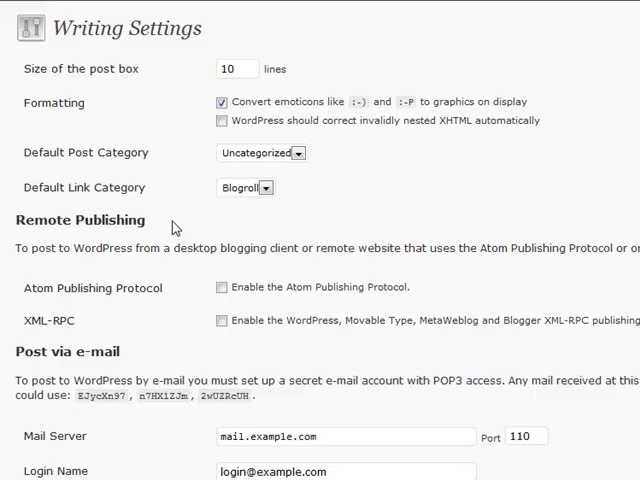The height and width of the screenshot is (480, 640).
Task: Click the Port number field
Action: coord(526,437)
